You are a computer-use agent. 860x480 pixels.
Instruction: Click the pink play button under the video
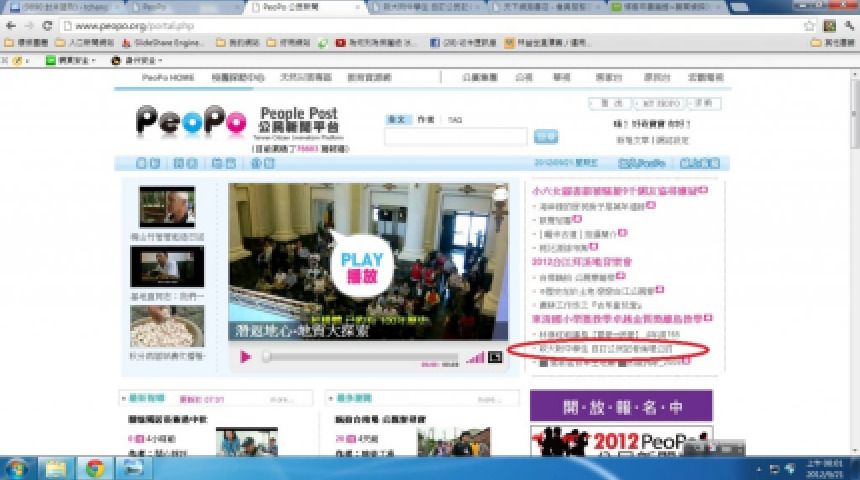(x=245, y=356)
